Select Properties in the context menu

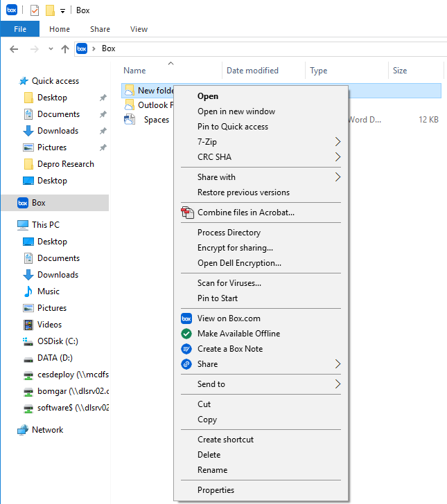[x=216, y=490]
